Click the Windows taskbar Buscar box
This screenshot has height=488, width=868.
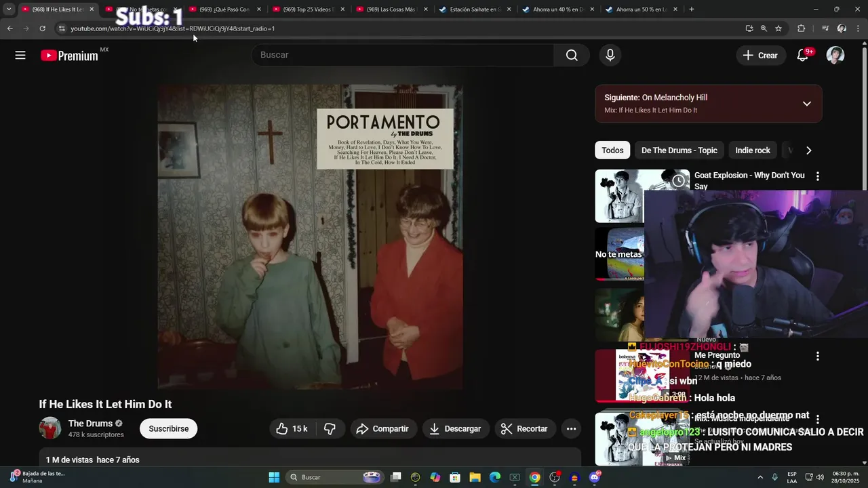(x=336, y=477)
